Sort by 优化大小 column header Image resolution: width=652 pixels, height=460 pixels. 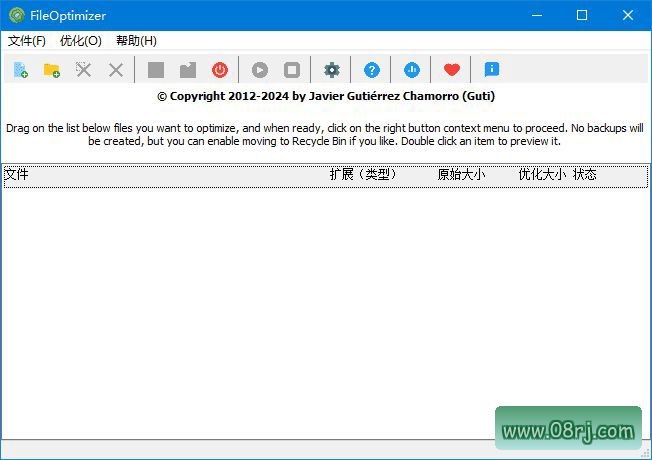(542, 174)
